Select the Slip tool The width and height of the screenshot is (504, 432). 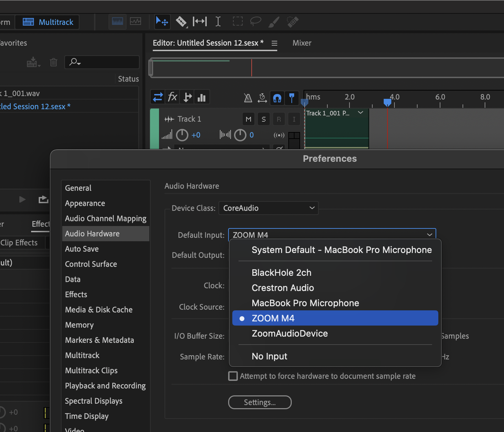tap(200, 22)
